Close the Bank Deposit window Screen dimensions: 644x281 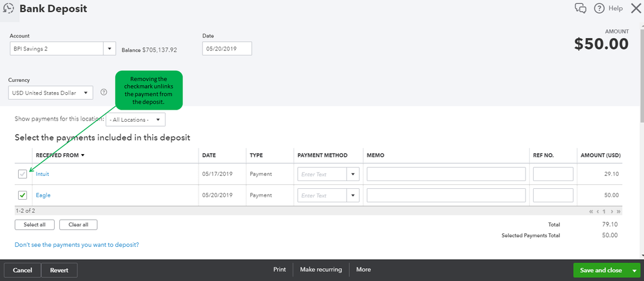(x=636, y=8)
